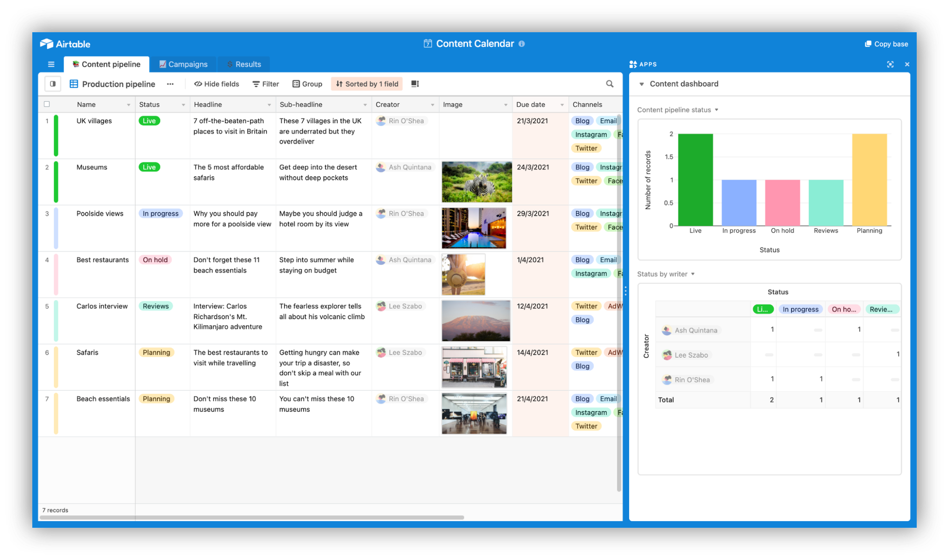Viewport: 949px width, 560px height.
Task: Switch to the Results tab
Action: tap(244, 64)
